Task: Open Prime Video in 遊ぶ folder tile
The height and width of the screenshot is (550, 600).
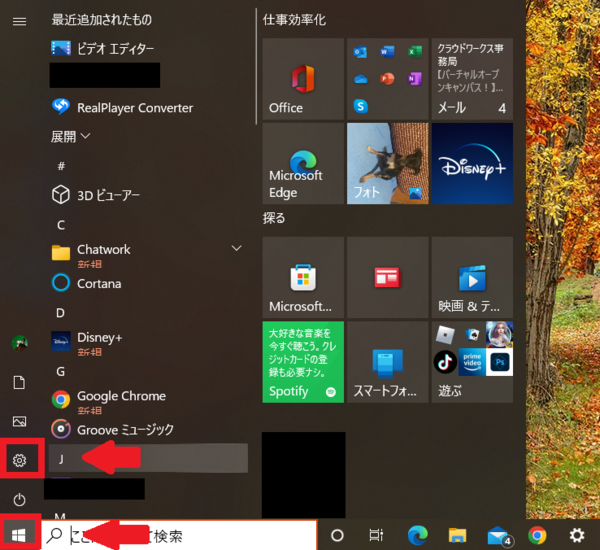Action: (x=472, y=362)
